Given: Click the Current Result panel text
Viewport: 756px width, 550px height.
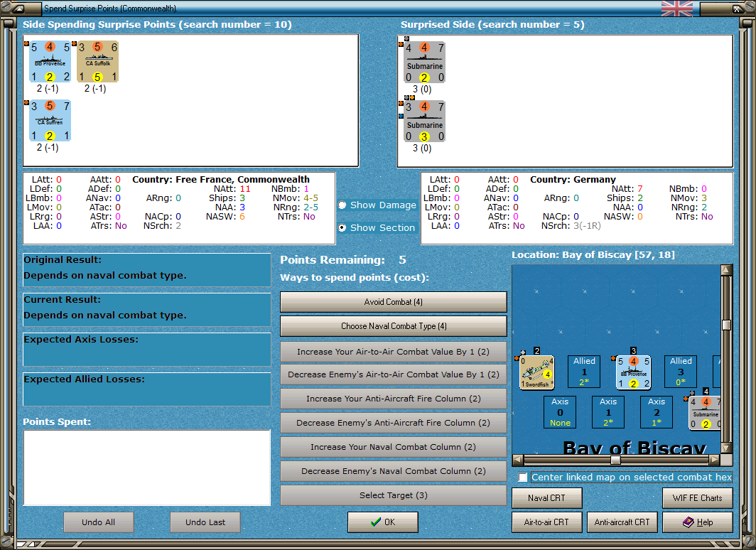Looking at the screenshot, I should tap(147, 310).
